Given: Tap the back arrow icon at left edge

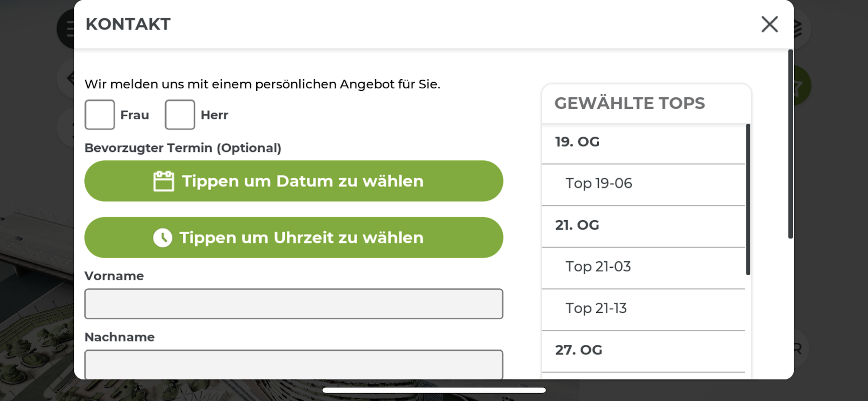Looking at the screenshot, I should click(70, 78).
